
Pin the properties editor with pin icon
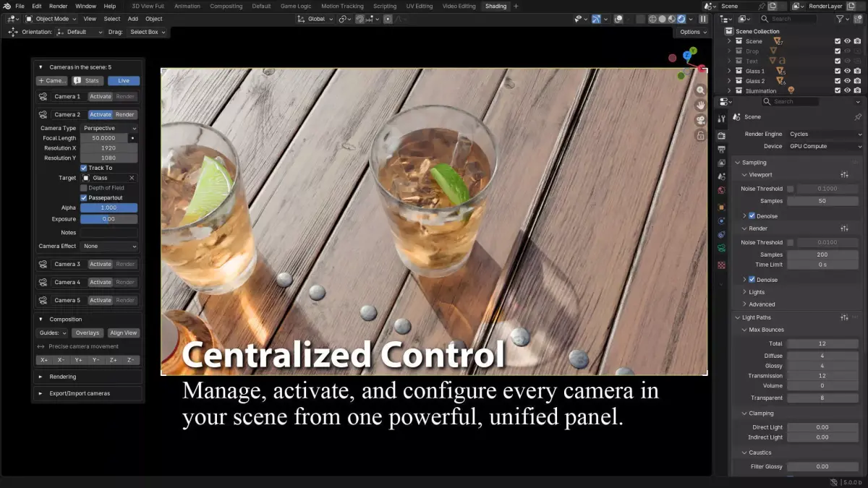tap(858, 116)
